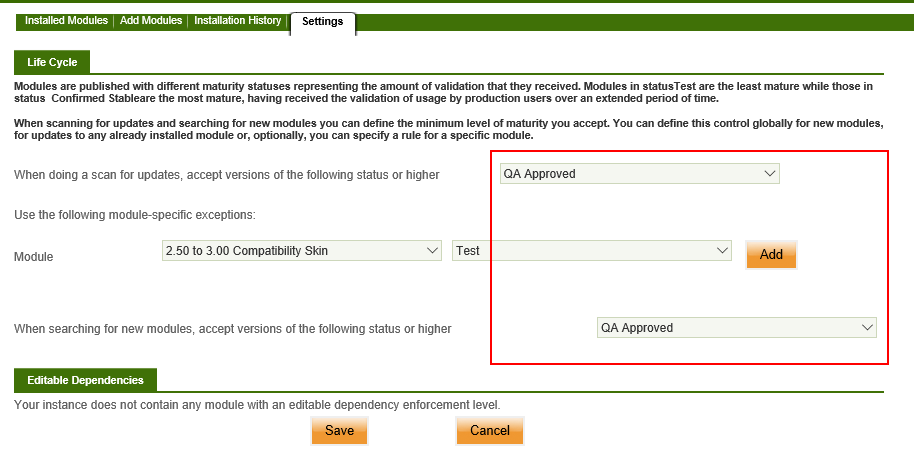Open the scan-for-updates status dropdown
Screen dimensions: 914x459
pyautogui.click(x=639, y=173)
